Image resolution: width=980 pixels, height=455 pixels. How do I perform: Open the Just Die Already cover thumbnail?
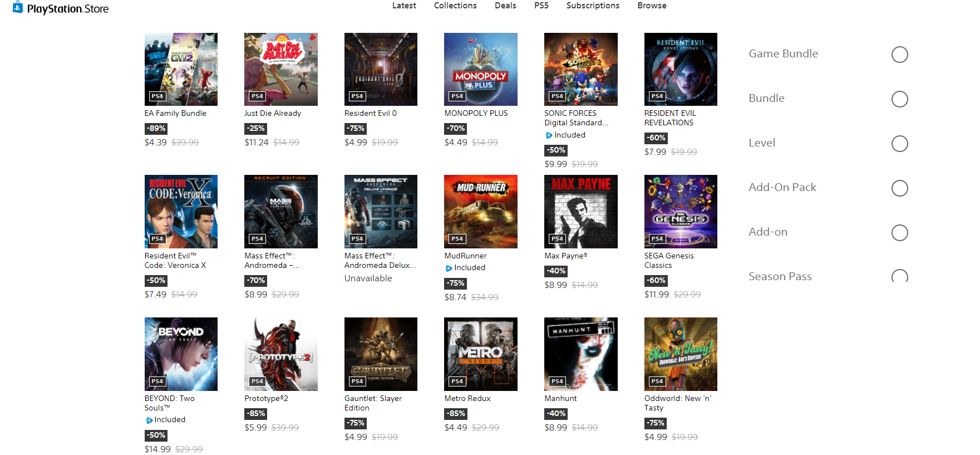(281, 69)
